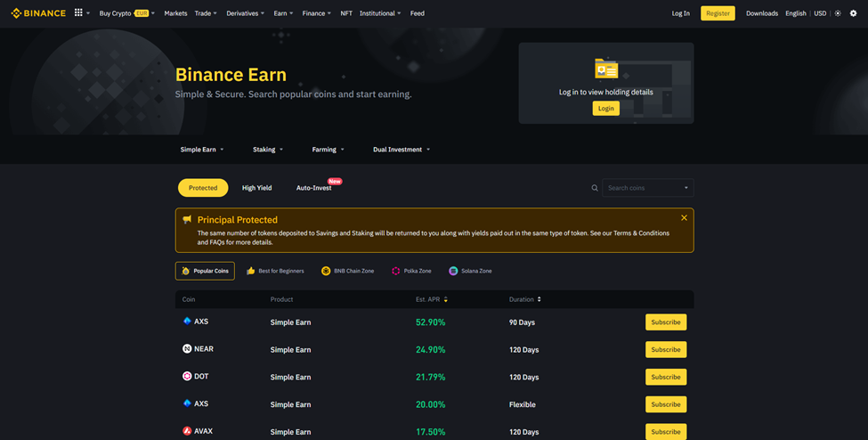Open the settings gear icon
868x440 pixels.
pos(853,13)
